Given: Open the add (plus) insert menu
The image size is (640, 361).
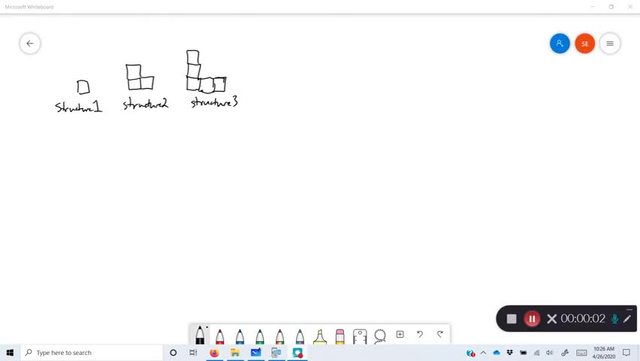Looking at the screenshot, I should (400, 334).
